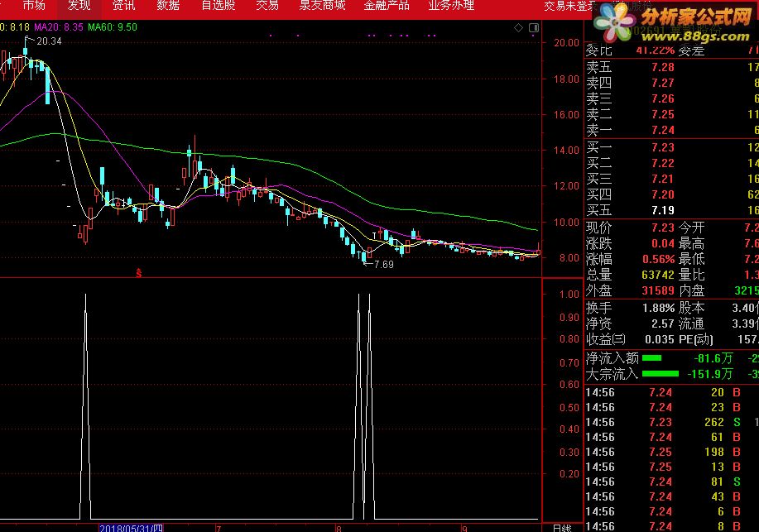Viewport: 759px width, 532px height.
Task: Click the 现价 7.23 value
Action: (663, 228)
